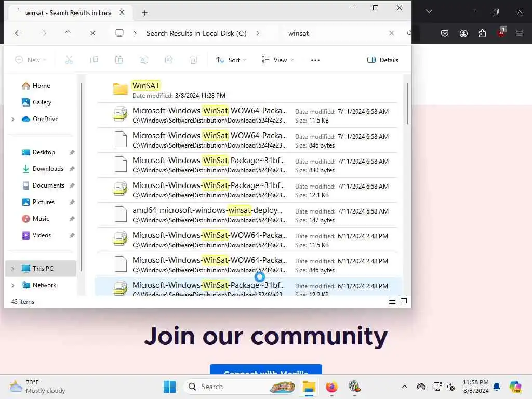The image size is (532, 399).
Task: Select the 11.5 KB WinSat-WOW64 file dated 7/11/2024
Action: [247, 115]
